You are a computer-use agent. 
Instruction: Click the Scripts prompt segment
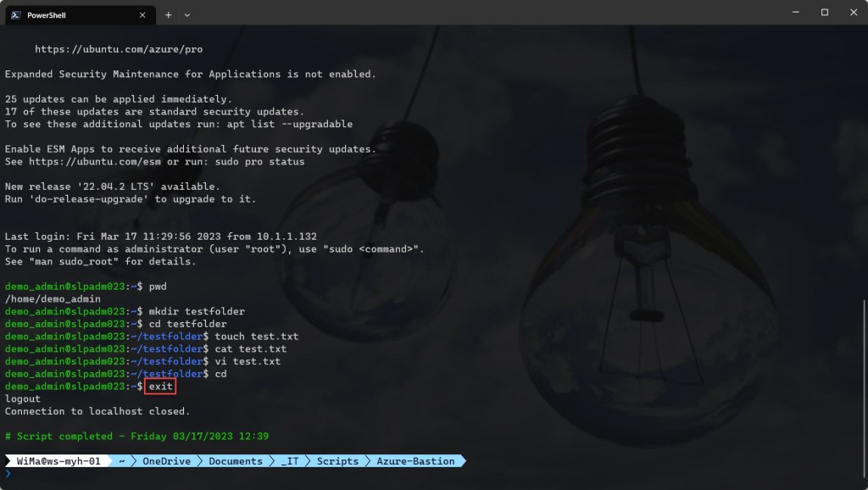click(337, 461)
